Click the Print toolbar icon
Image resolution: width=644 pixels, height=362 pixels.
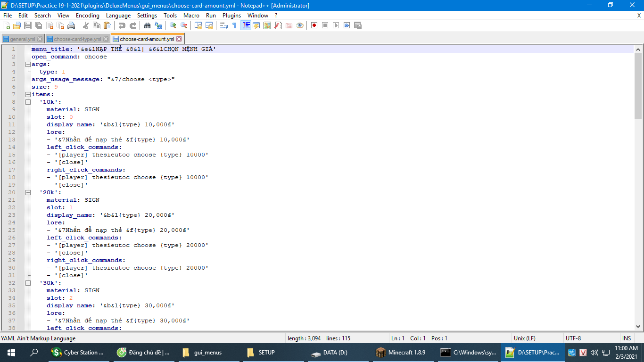71,25
